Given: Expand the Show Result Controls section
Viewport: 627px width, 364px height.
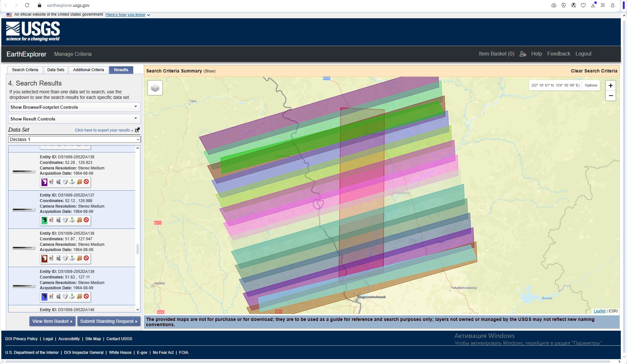Looking at the screenshot, I should tap(74, 119).
